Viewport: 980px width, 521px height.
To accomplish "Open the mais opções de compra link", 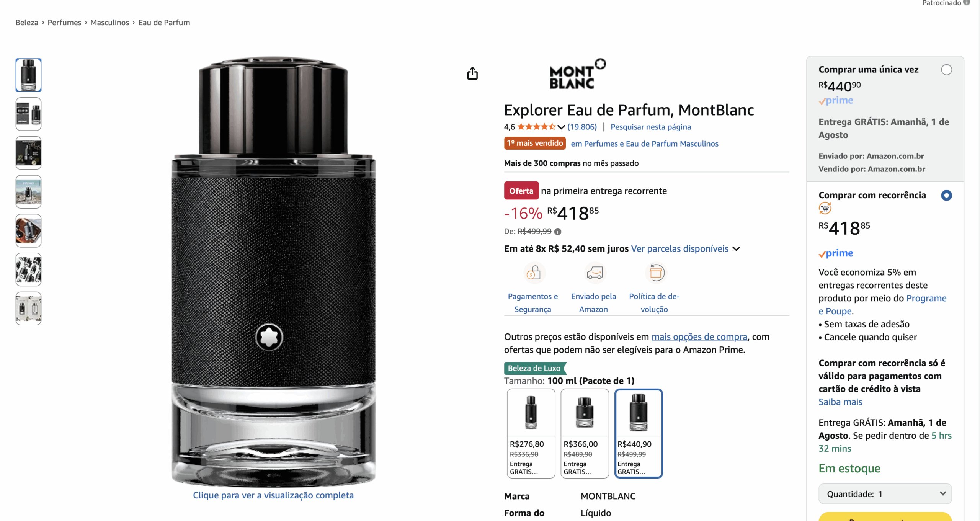I will pyautogui.click(x=699, y=337).
